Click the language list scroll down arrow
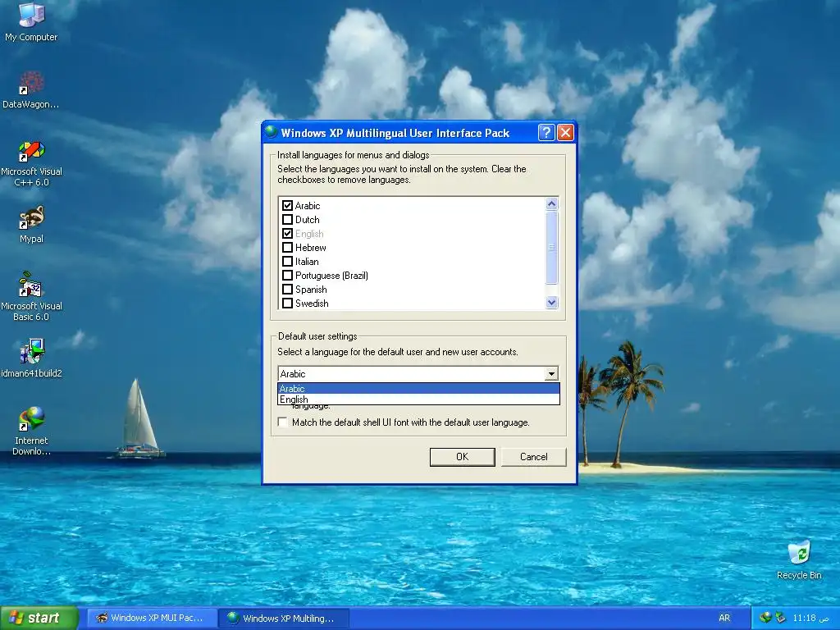This screenshot has width=840, height=630. click(552, 303)
